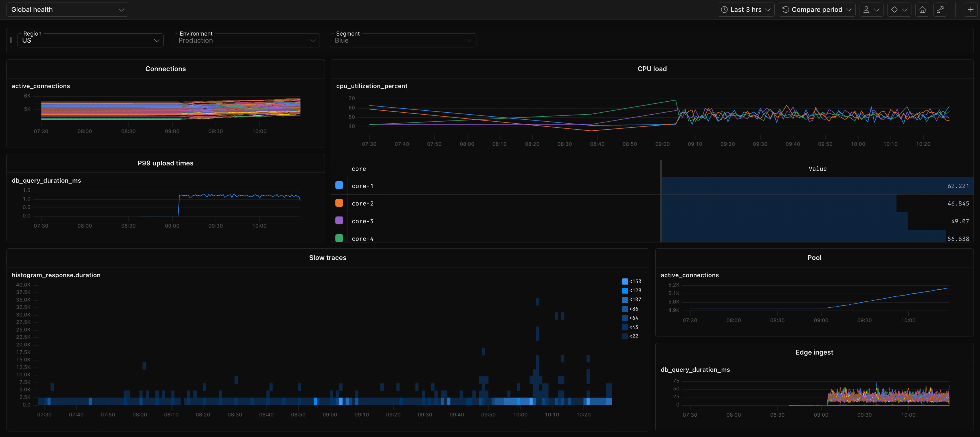The image size is (980, 437).
Task: Toggle the core-1 series swatch
Action: point(339,185)
